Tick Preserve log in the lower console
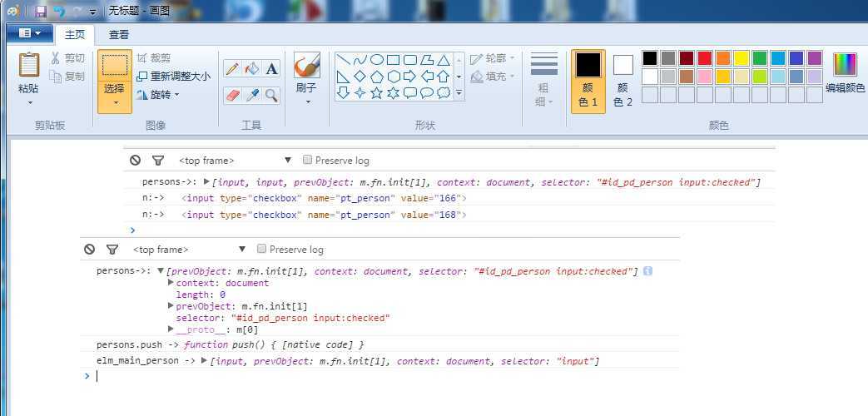This screenshot has width=868, height=416. point(262,249)
